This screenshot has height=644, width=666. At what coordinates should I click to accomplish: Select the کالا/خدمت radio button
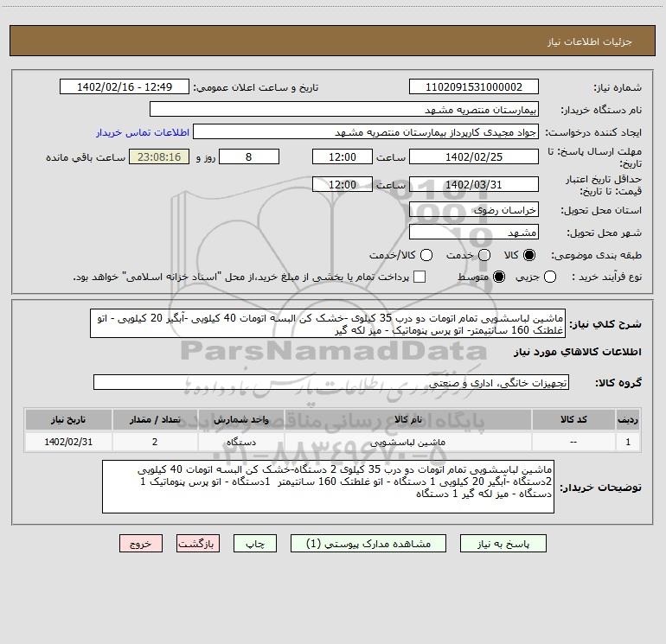pos(426,255)
